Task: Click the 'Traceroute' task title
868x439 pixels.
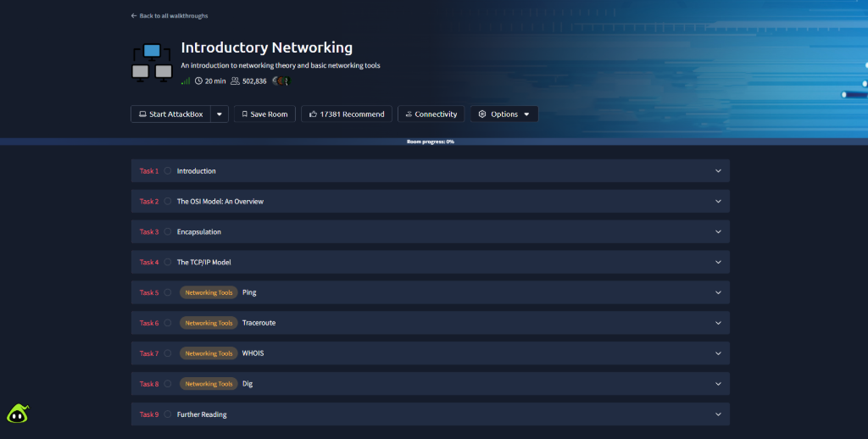Action: point(259,323)
